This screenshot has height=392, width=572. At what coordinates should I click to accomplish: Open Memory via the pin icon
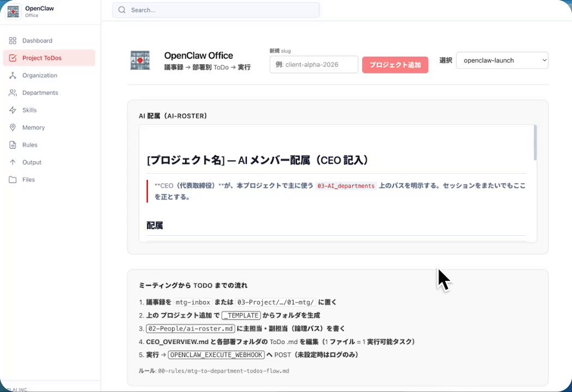coord(13,127)
